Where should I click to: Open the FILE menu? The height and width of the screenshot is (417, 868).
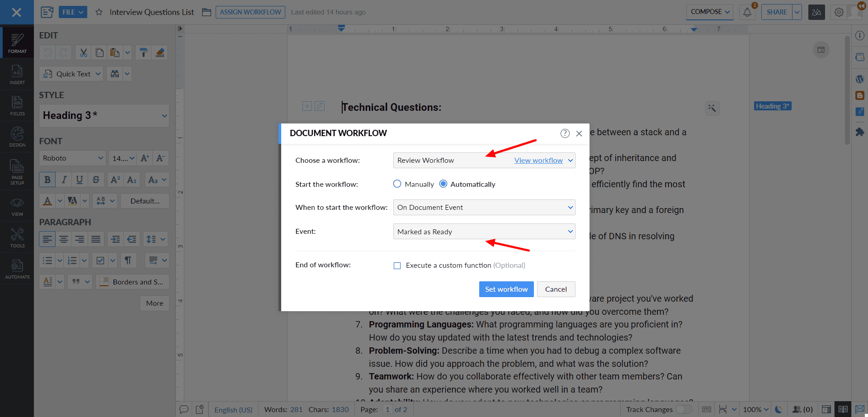pyautogui.click(x=73, y=12)
